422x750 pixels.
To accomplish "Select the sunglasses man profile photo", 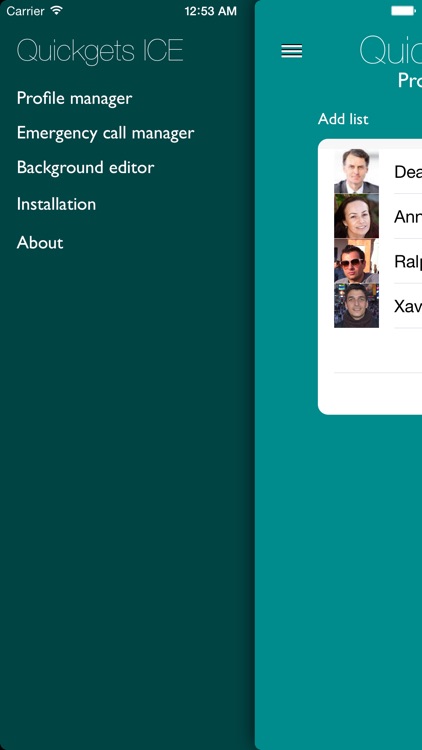I will click(356, 261).
